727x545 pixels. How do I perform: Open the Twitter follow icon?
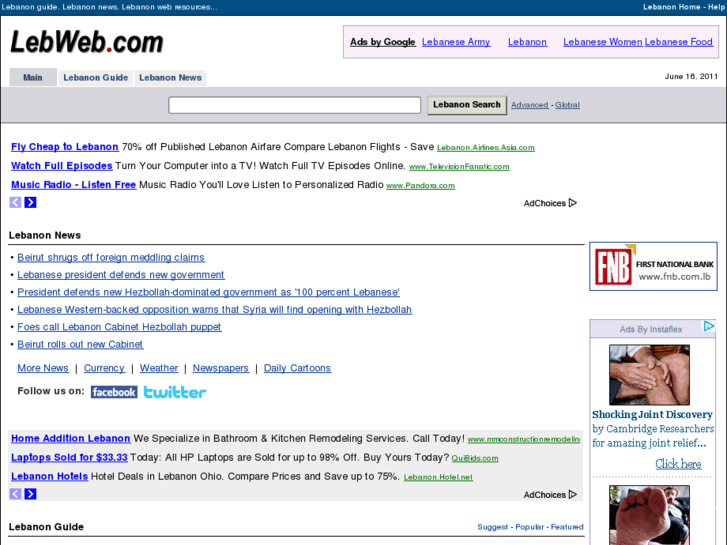175,392
